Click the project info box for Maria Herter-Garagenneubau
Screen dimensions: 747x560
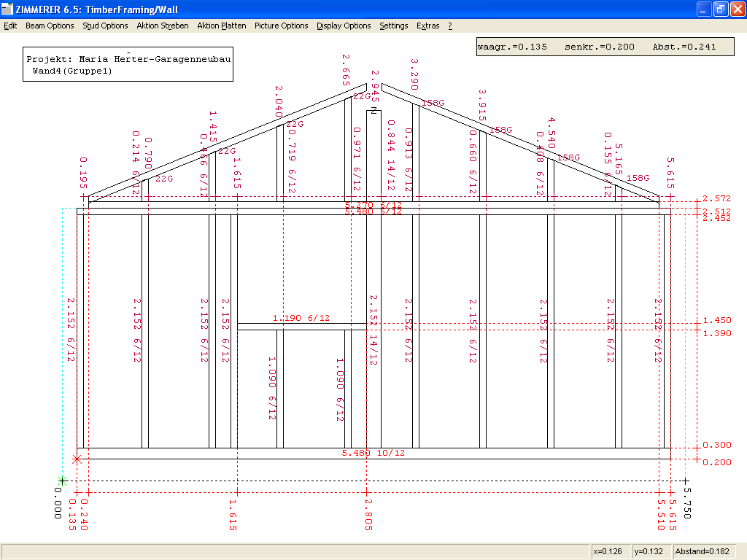[128, 64]
